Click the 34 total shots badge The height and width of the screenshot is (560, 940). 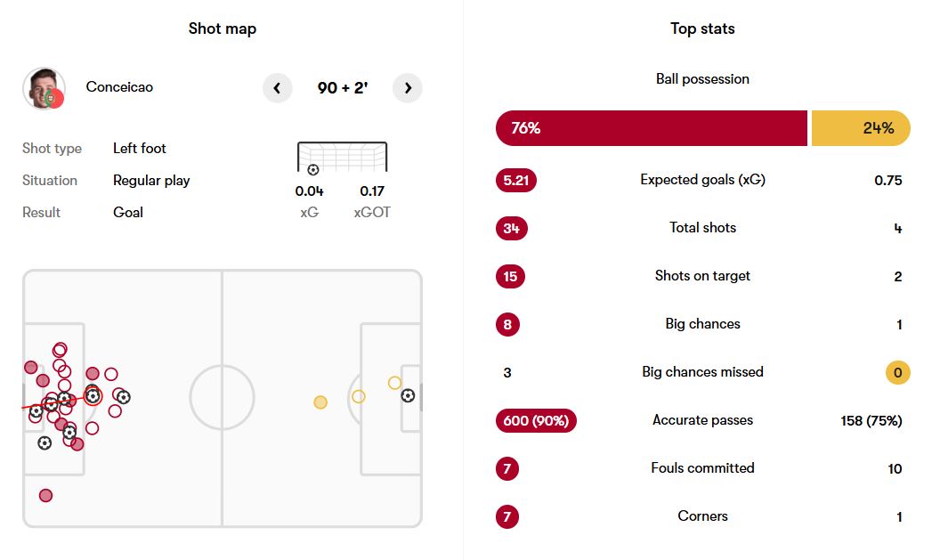tap(511, 229)
